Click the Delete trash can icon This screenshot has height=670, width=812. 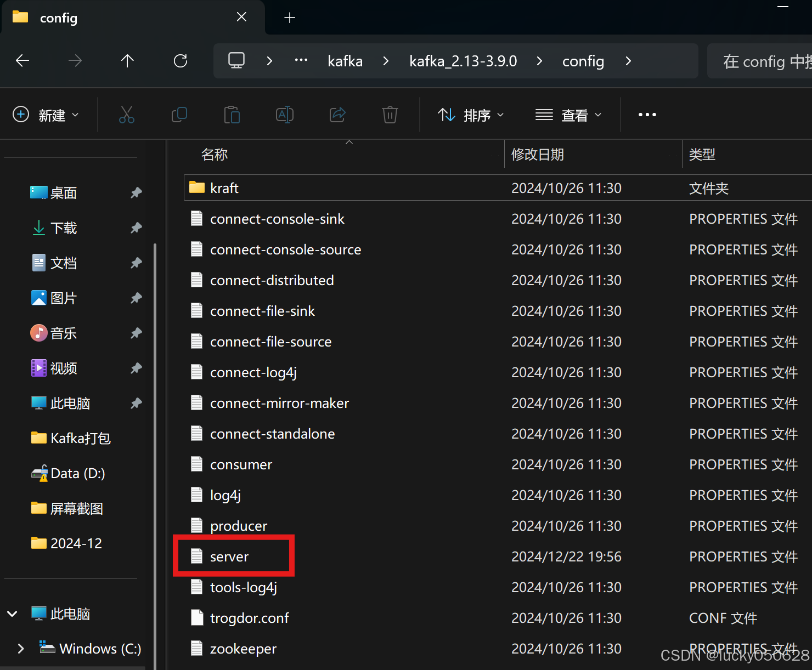(x=390, y=115)
